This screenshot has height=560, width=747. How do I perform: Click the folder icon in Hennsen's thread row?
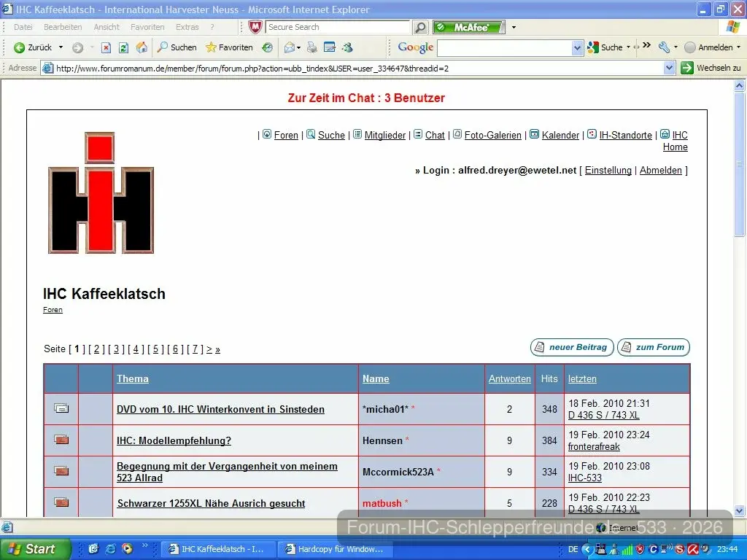point(61,440)
